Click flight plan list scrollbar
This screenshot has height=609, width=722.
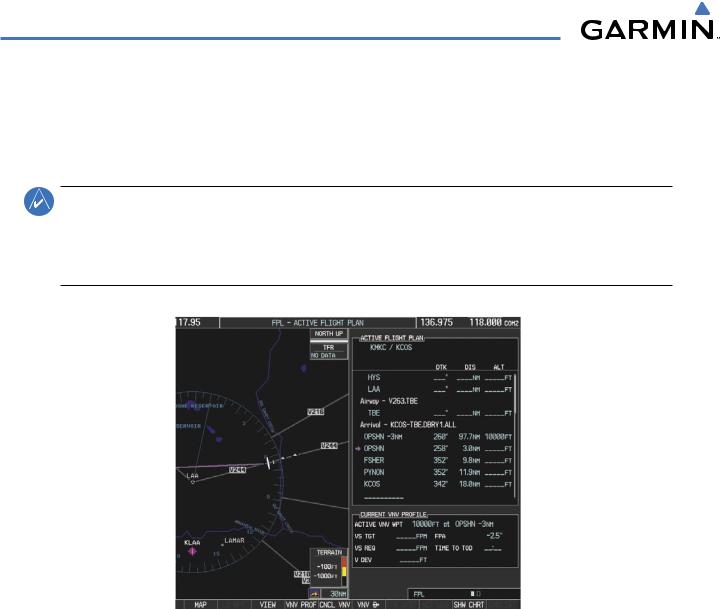[515, 436]
